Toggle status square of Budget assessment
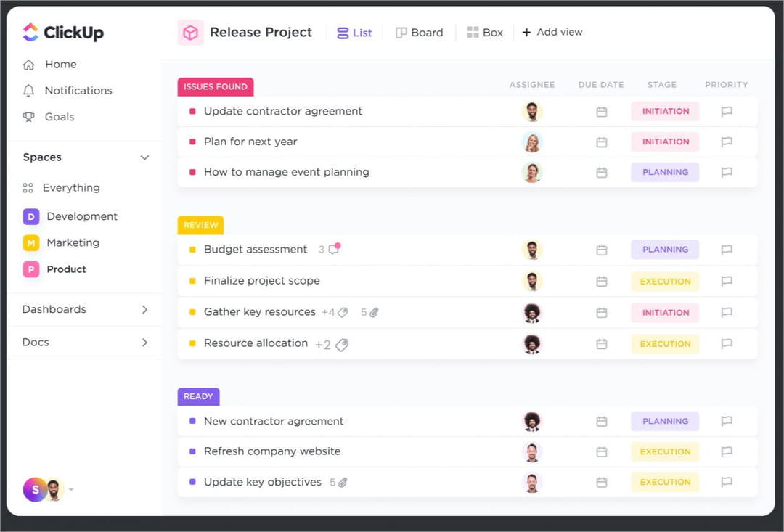The width and height of the screenshot is (784, 532). 192,250
